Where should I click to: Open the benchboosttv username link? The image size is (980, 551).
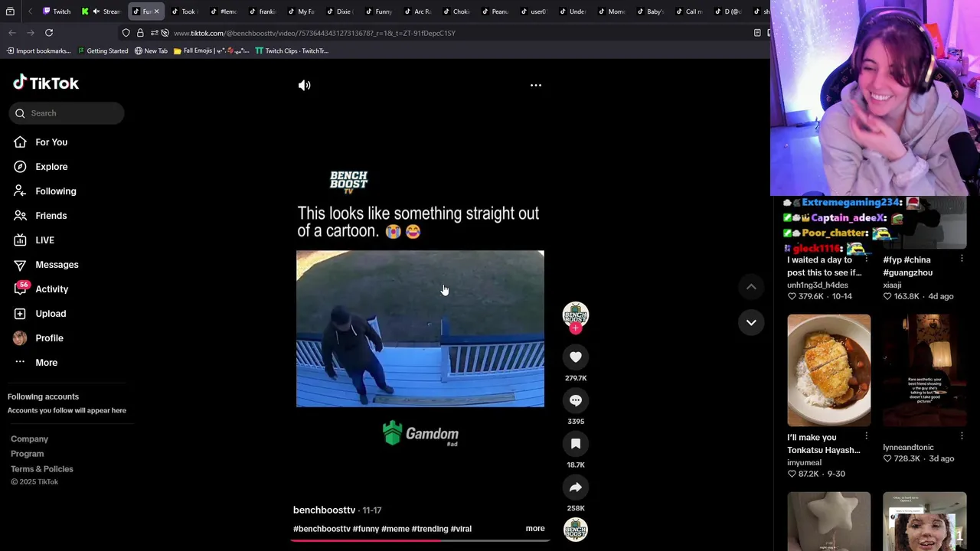pyautogui.click(x=324, y=510)
